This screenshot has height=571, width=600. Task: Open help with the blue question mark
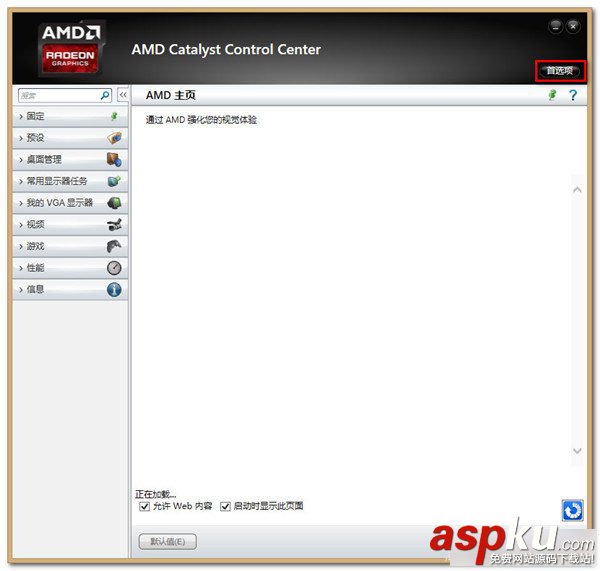pyautogui.click(x=573, y=95)
